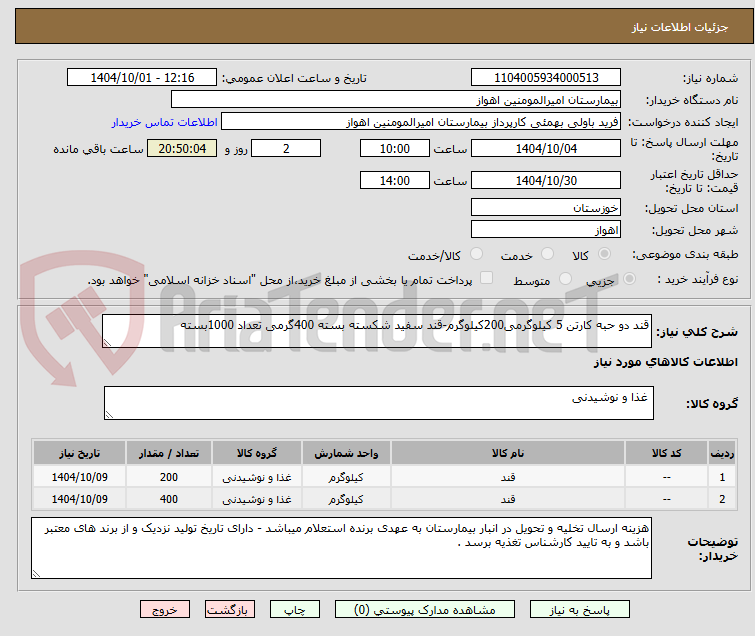
Task: Click the واحد شمارش column header
Action: pyautogui.click(x=346, y=453)
